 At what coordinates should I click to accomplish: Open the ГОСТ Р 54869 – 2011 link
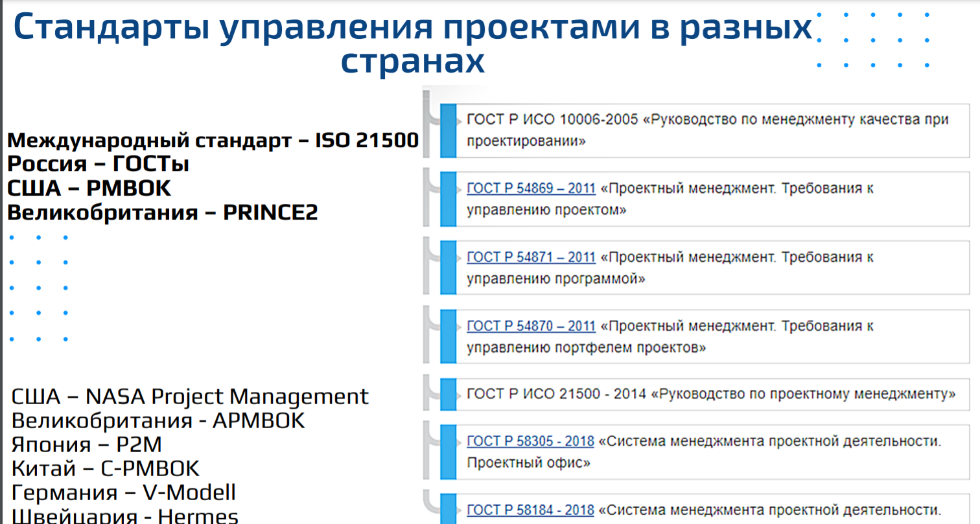pyautogui.click(x=531, y=188)
